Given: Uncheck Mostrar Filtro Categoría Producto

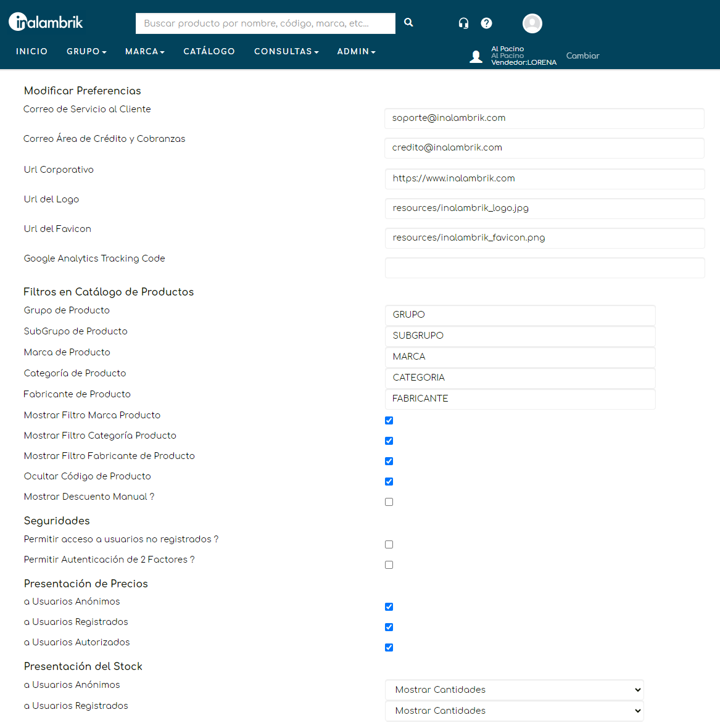Looking at the screenshot, I should point(389,441).
